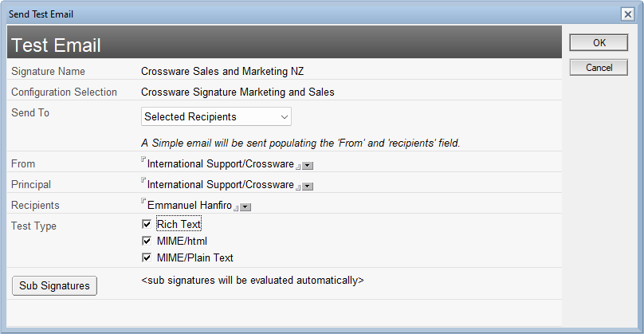This screenshot has width=644, height=334.
Task: Select the MIME/Plain Text label
Action: tap(194, 257)
